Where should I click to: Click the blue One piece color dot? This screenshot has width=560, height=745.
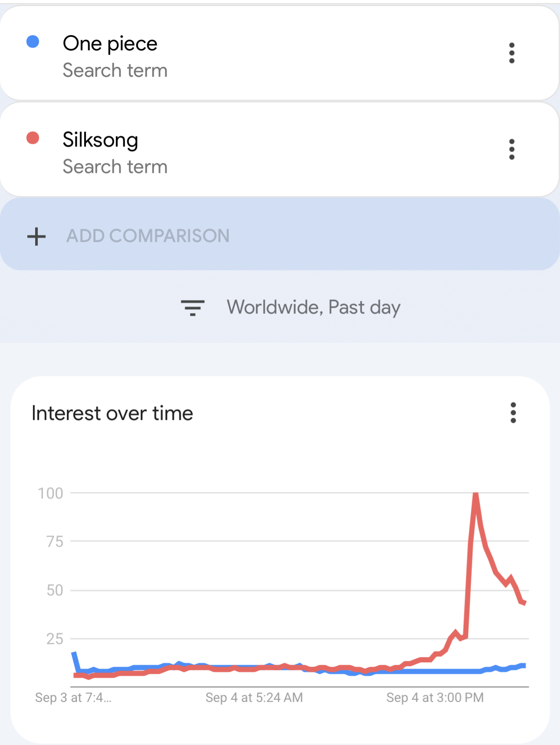coord(33,42)
